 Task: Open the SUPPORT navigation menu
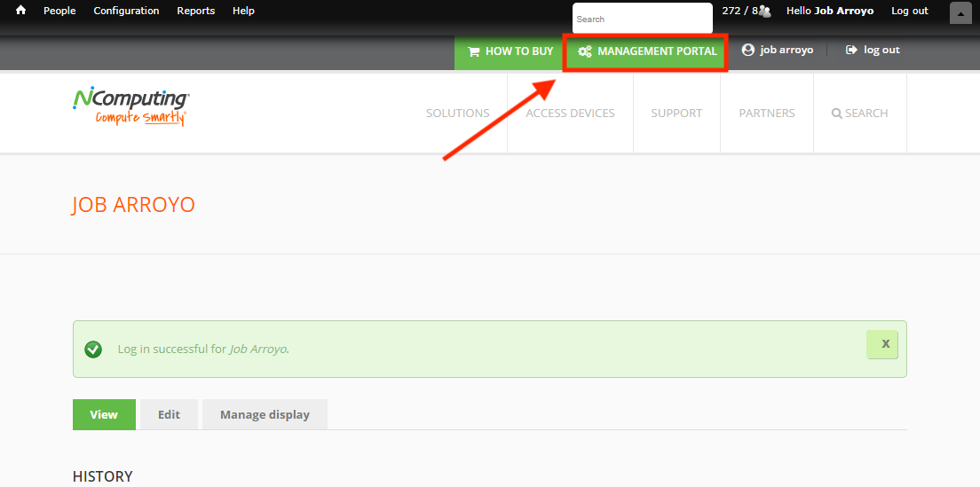point(676,113)
